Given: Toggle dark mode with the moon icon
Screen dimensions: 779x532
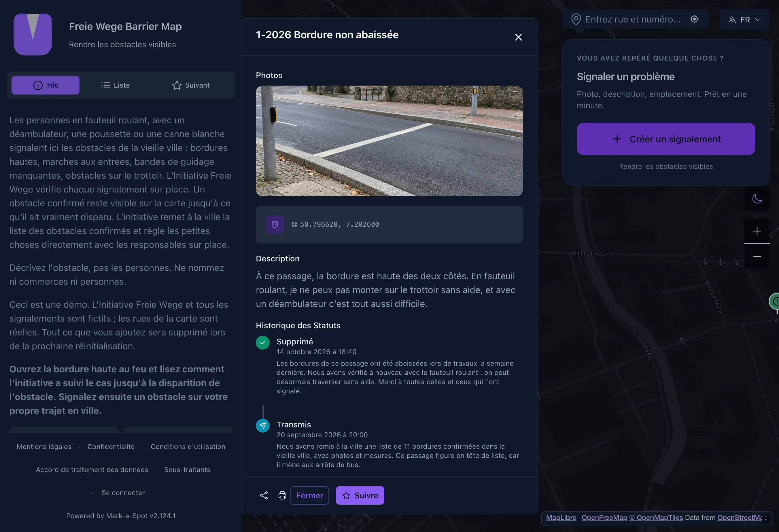Looking at the screenshot, I should [x=757, y=199].
